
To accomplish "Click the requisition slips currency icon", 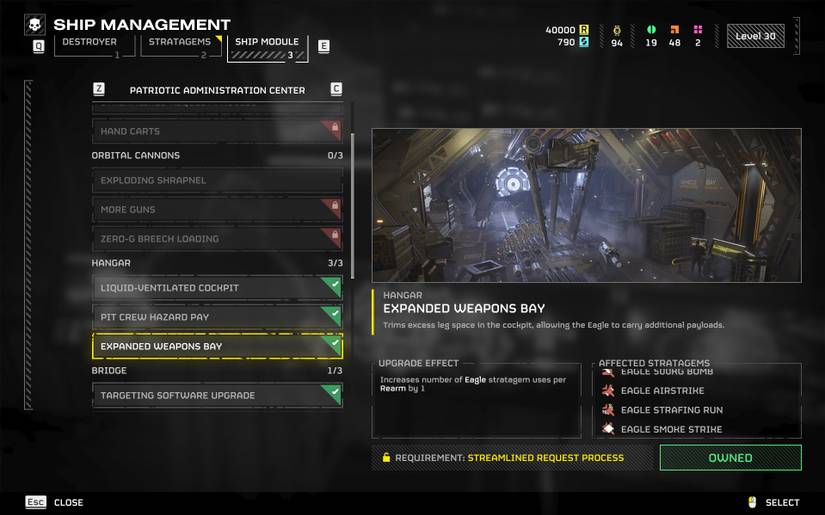I will pos(584,30).
